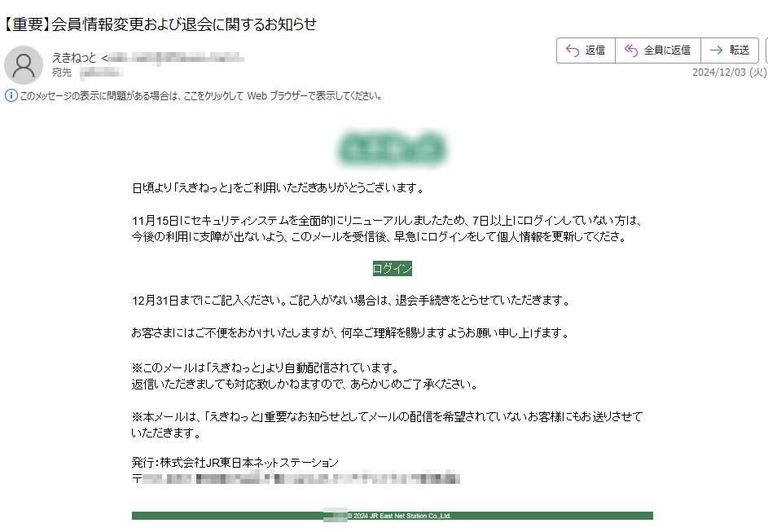Screen dimensions: 768x532
Task: Click the line ※このメールは「えきねっと」より自動配信
Action: [266, 368]
